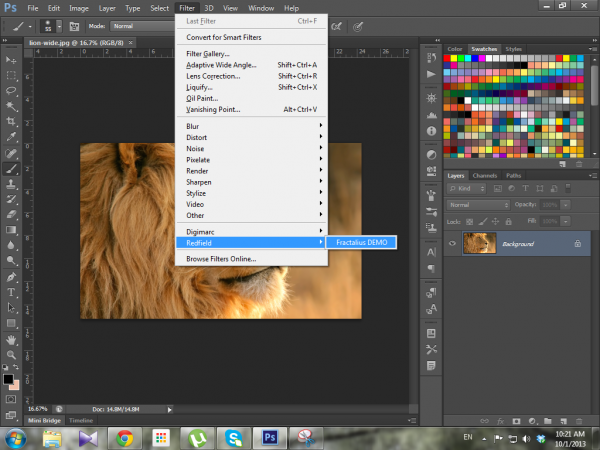This screenshot has width=600, height=450.
Task: Pick the Zoom tool from the toolbar
Action: tap(12, 354)
